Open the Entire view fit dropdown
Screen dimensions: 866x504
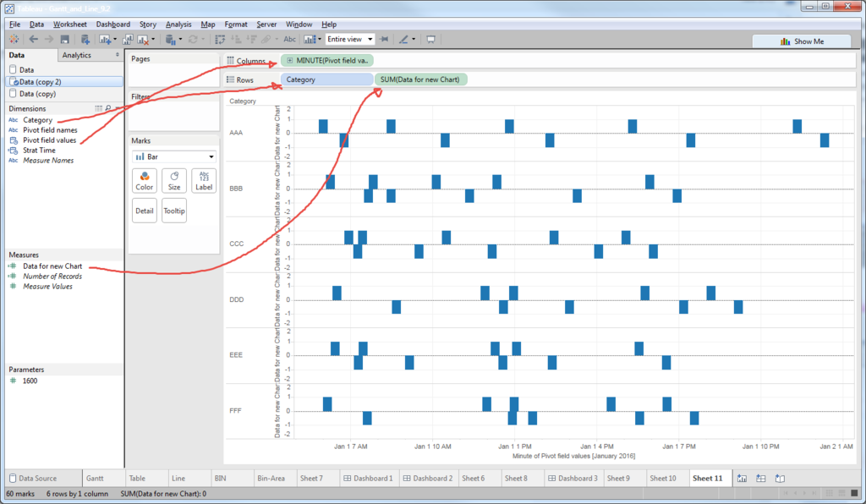[349, 39]
